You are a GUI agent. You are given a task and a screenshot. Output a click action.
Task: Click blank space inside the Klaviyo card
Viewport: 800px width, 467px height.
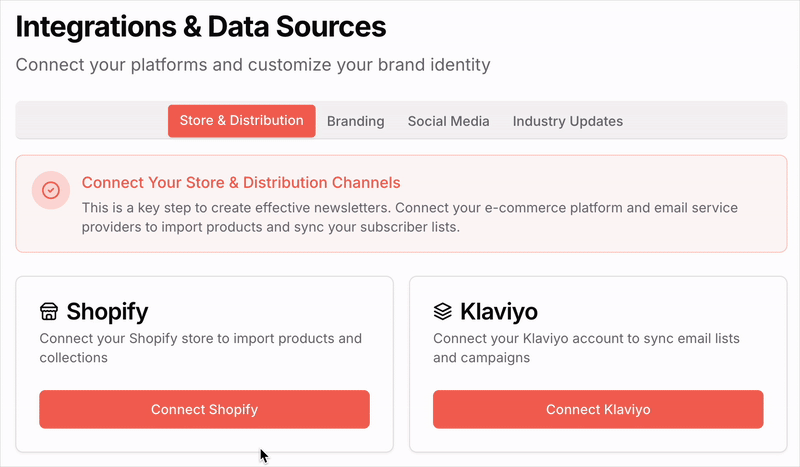(x=663, y=311)
